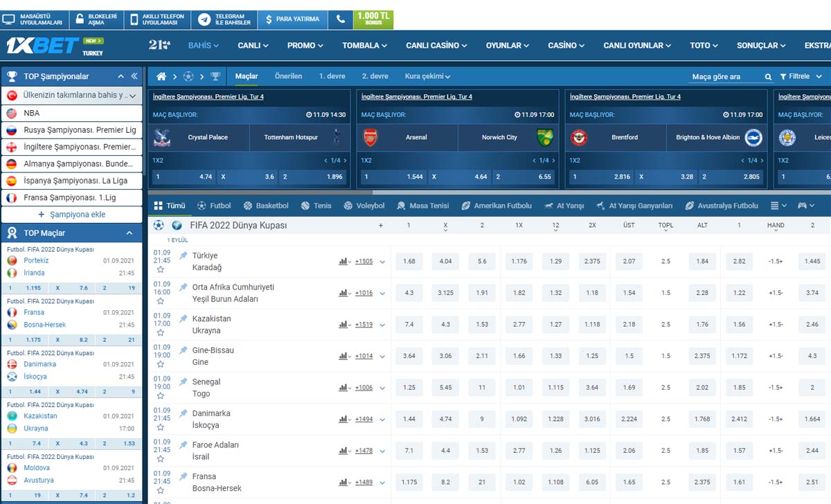This screenshot has width=831, height=504.
Task: Select the Futbol sport tab
Action: (214, 206)
